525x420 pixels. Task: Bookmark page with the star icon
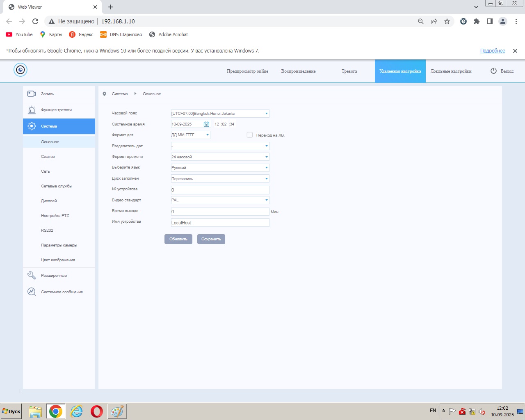447,21
